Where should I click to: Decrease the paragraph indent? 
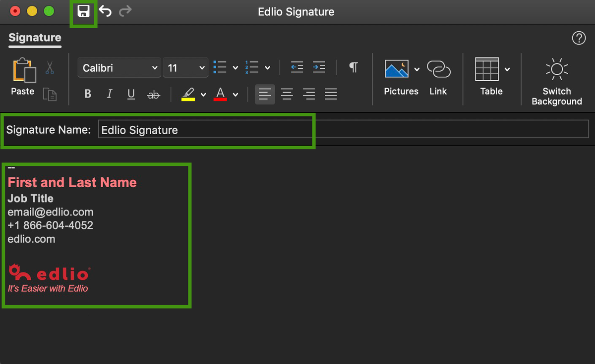297,67
